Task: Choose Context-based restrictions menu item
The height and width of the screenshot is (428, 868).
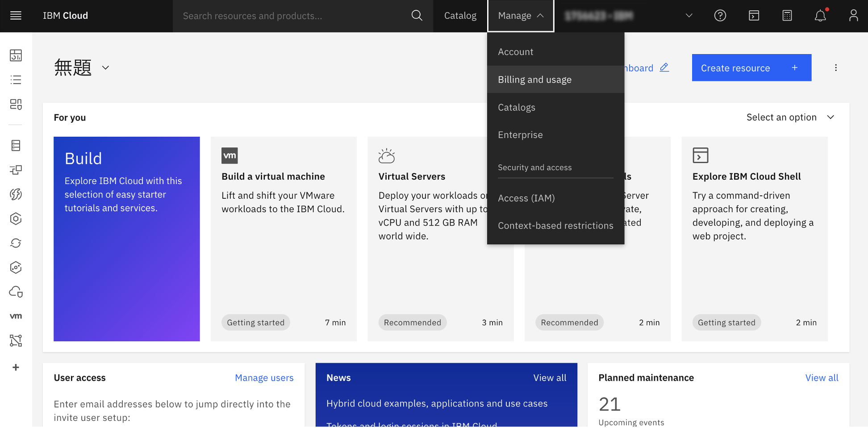Action: click(x=555, y=226)
